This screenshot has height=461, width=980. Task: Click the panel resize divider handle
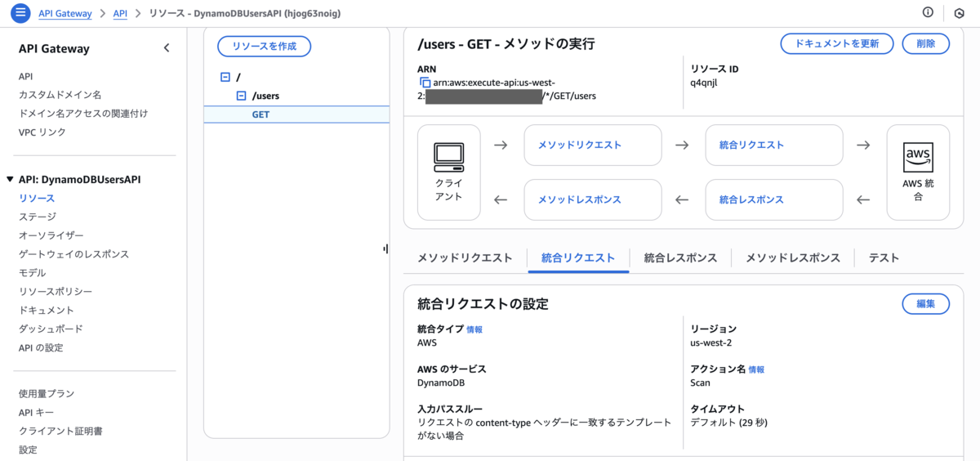pos(385,248)
